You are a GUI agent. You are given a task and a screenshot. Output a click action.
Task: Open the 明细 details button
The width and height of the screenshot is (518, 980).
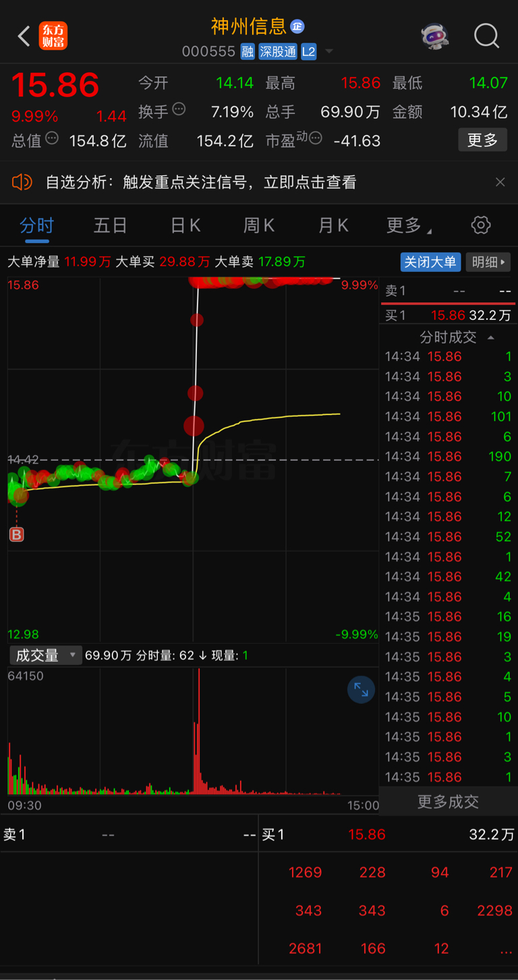(488, 262)
